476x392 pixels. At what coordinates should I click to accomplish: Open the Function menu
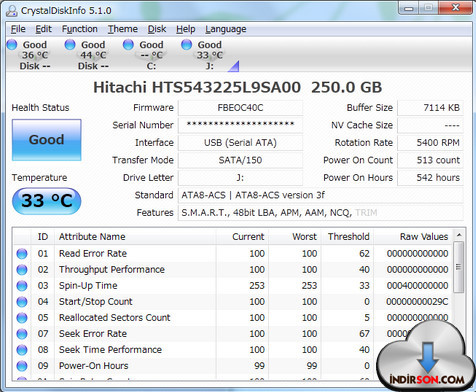80,29
